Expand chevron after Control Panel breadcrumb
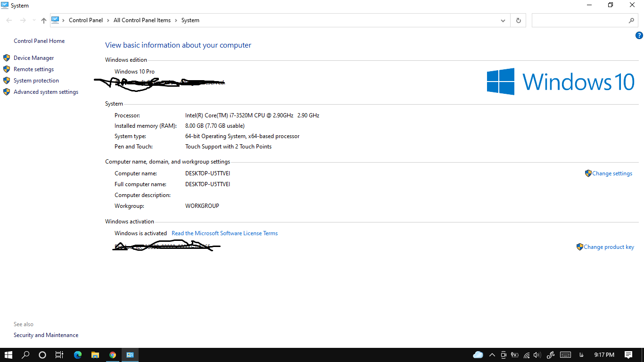Screen dimensions: 644x362 [x=108, y=20]
